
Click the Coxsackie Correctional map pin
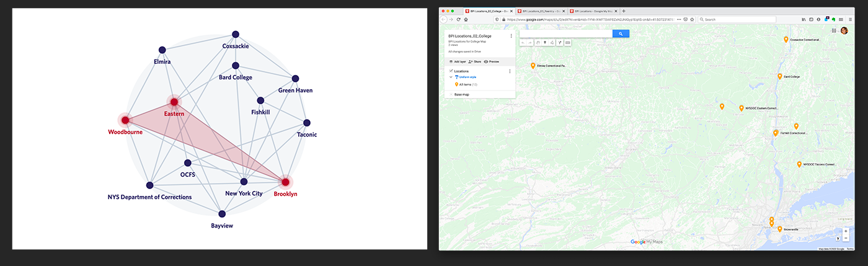point(786,39)
